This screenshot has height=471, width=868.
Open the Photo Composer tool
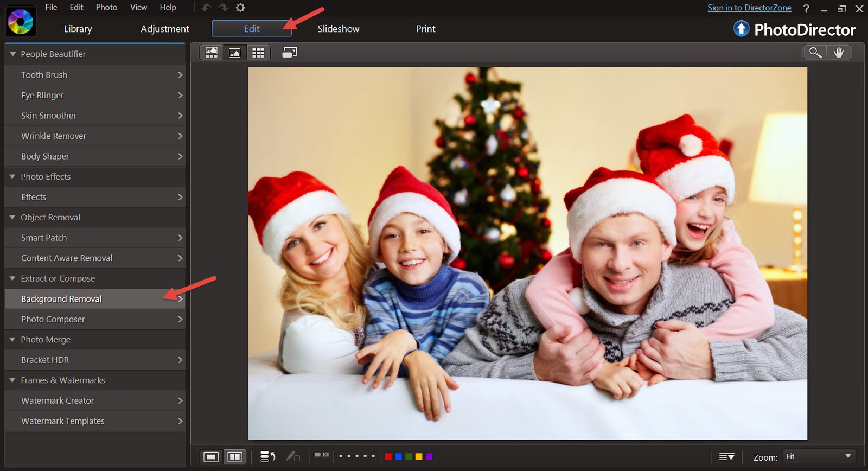coord(95,320)
